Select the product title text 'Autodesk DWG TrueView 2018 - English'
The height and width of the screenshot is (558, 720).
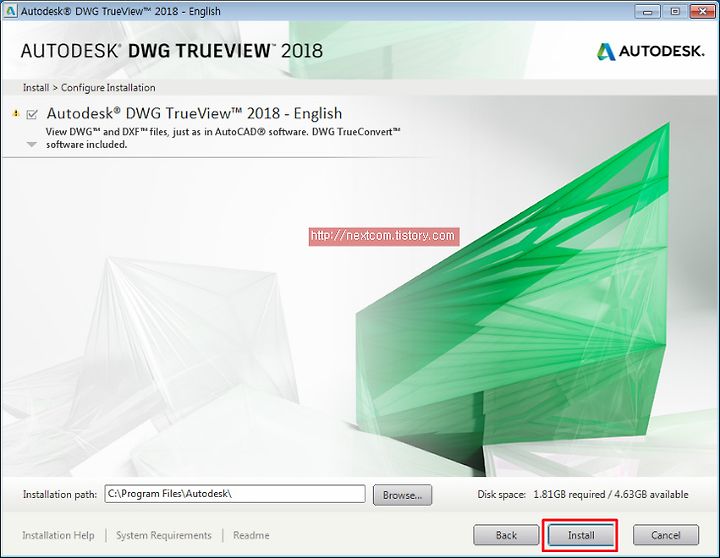tap(194, 113)
